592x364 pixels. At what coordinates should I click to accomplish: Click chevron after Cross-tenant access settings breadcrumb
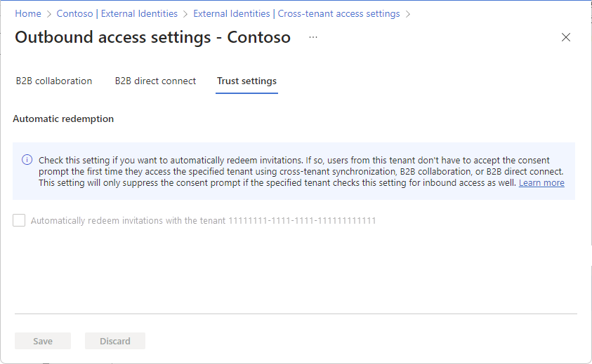pyautogui.click(x=408, y=14)
